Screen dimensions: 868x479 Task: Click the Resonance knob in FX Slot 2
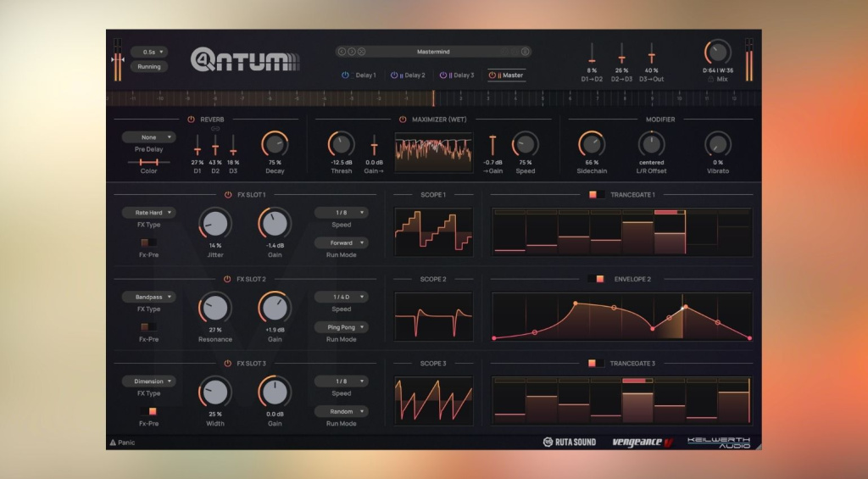tap(215, 308)
